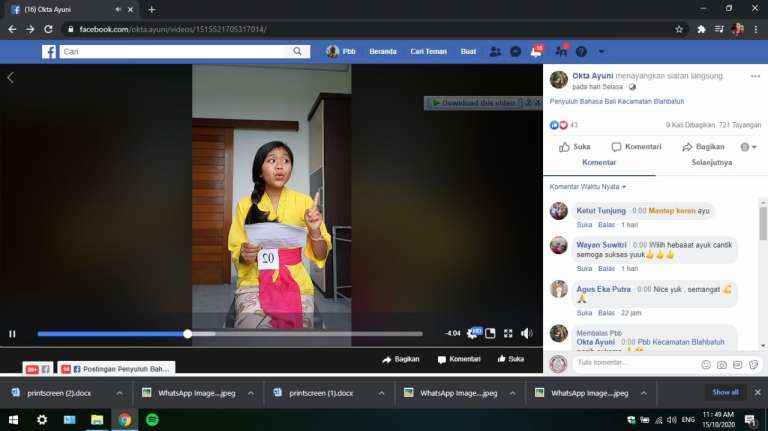Open the Messenger icon
Viewport: 768px width, 431px height.
click(515, 51)
